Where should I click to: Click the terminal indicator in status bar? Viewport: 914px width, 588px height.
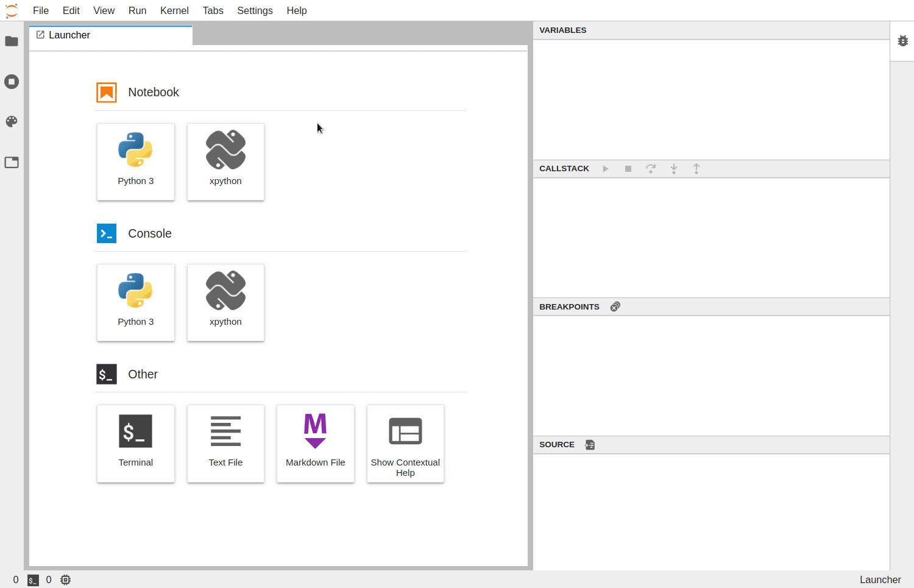click(x=33, y=579)
